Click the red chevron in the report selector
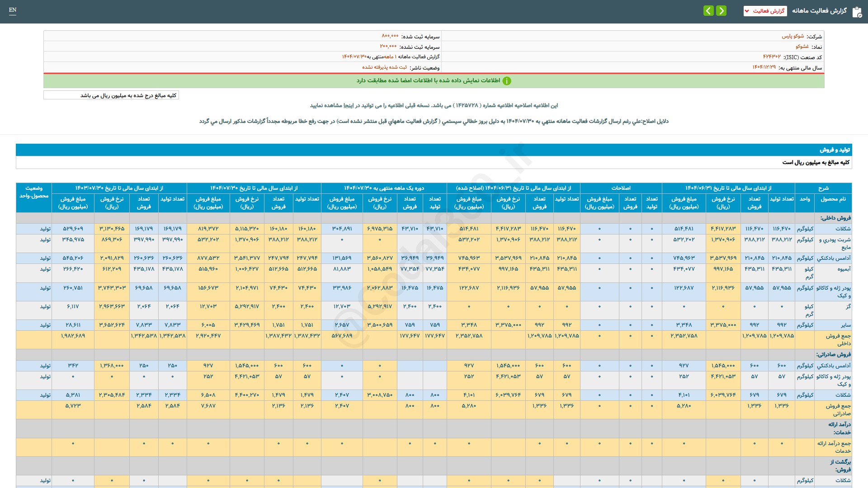Image resolution: width=868 pixels, height=488 pixels. point(747,11)
